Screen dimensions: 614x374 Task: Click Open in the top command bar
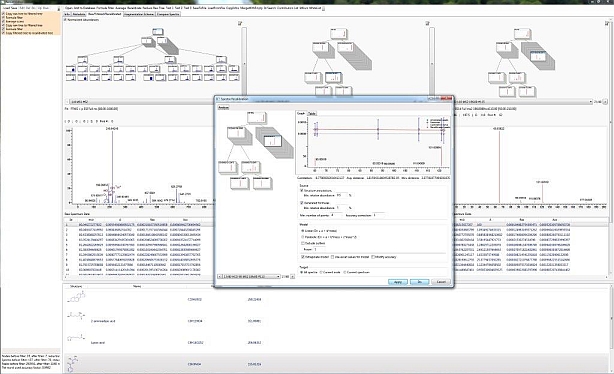pos(69,8)
